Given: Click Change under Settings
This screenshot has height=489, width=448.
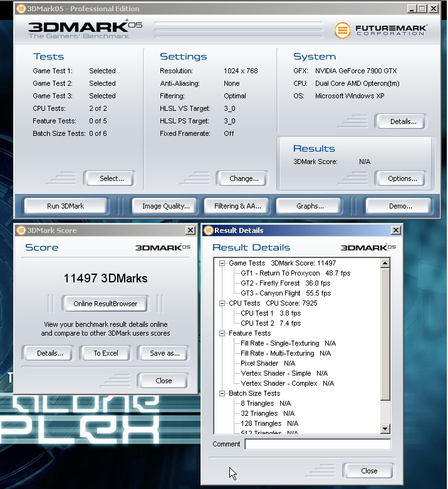Looking at the screenshot, I should pyautogui.click(x=244, y=178).
